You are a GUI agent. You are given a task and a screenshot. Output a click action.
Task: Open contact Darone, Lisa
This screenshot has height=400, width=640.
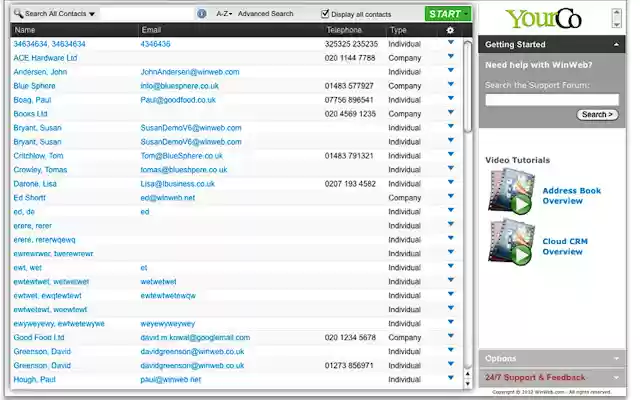(x=35, y=184)
